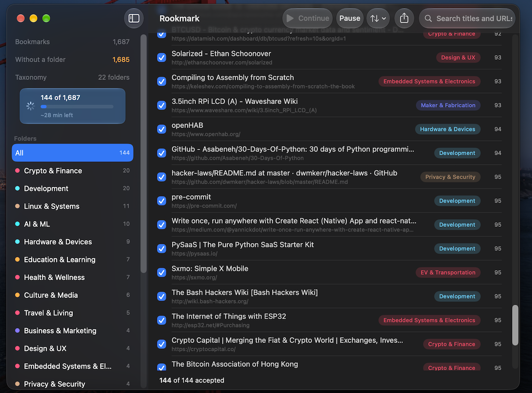Select the Business & Marketing folder
Image resolution: width=532 pixels, height=393 pixels.
(73, 330)
